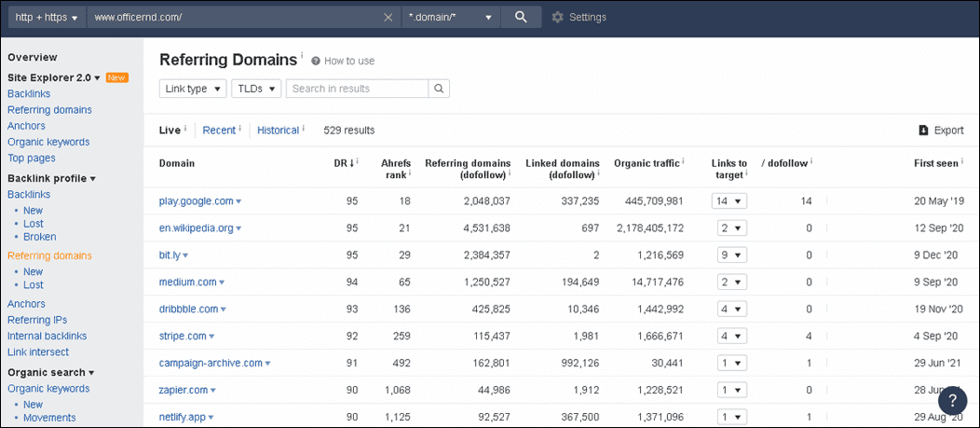Expand Links to target dropdown for en.wikipedia.org
The image size is (980, 428).
732,228
